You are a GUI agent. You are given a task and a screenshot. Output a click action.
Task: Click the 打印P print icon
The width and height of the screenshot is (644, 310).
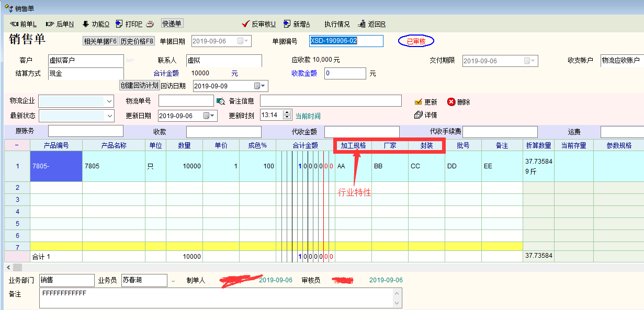click(119, 24)
